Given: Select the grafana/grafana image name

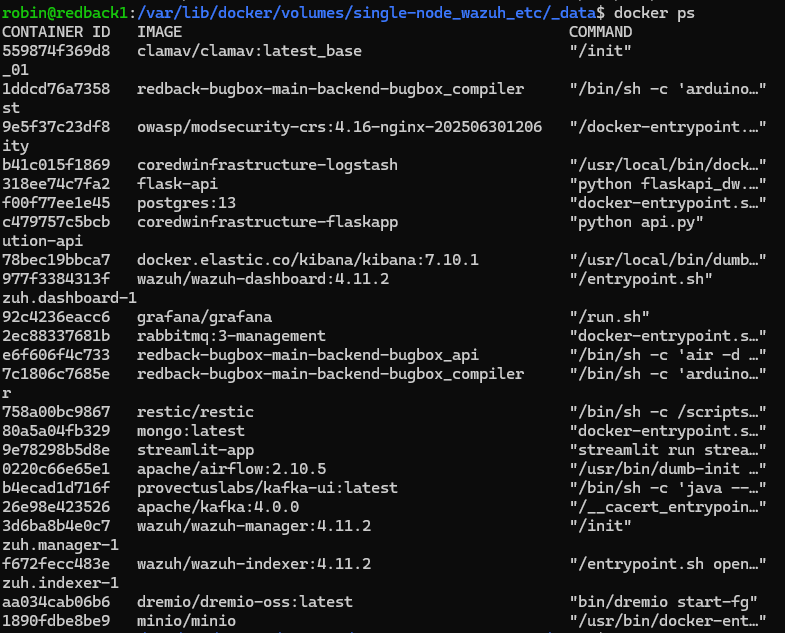Looking at the screenshot, I should 205,318.
